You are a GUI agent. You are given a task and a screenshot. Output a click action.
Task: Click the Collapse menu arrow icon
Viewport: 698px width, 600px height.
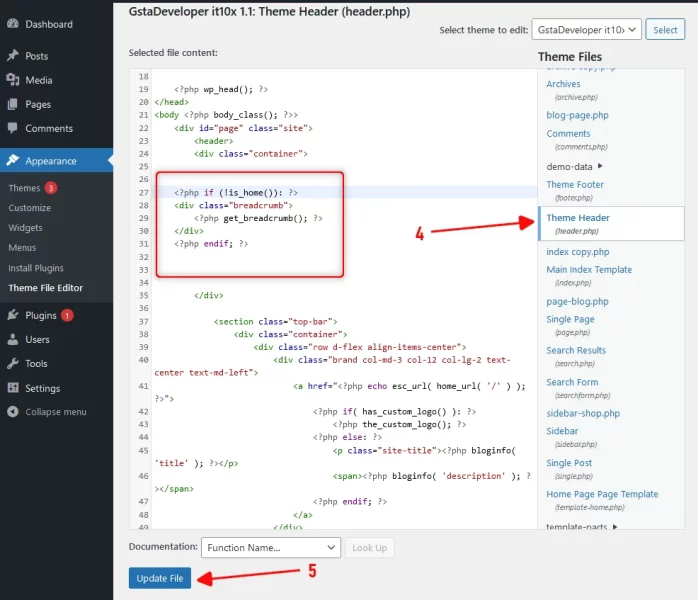tap(13, 412)
